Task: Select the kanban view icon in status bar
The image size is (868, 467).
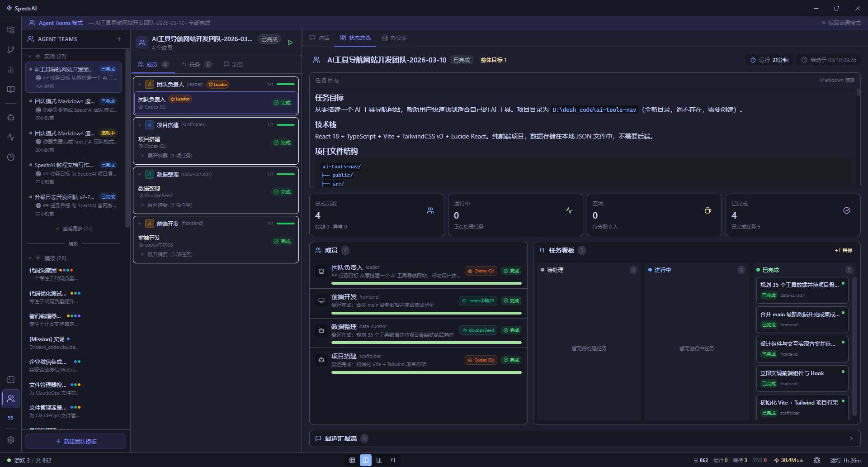Action: tap(393, 460)
